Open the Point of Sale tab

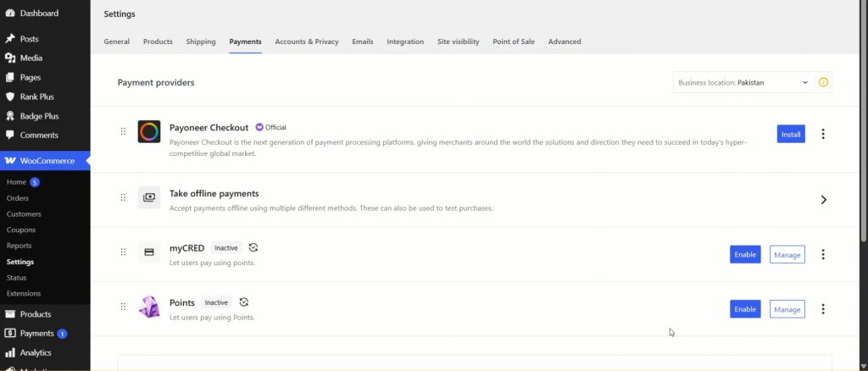click(x=514, y=42)
